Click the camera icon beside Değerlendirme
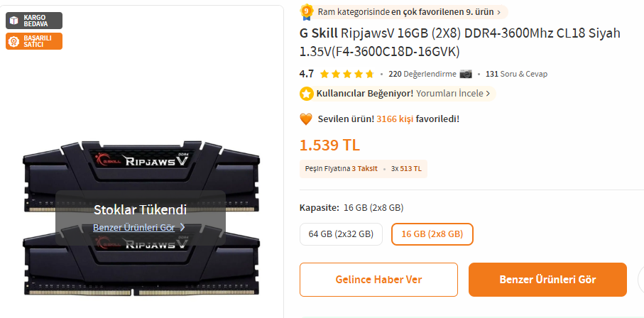644x318 pixels. (466, 74)
